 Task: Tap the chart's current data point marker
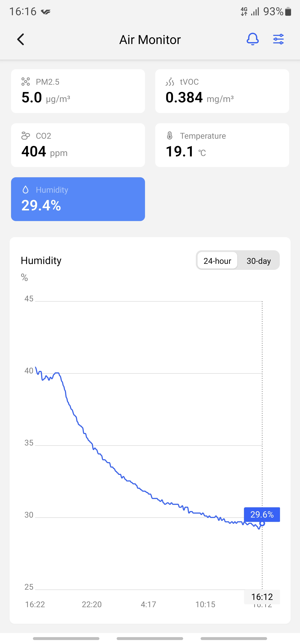coord(262,523)
